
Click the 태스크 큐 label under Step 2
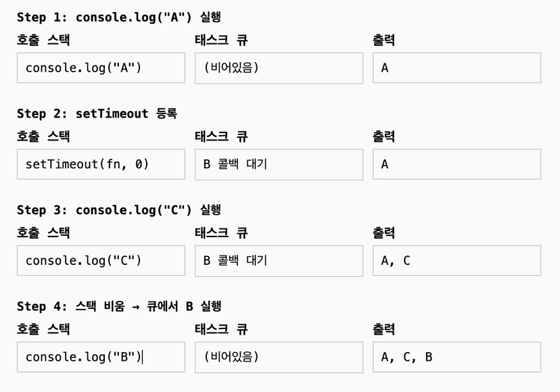[221, 137]
